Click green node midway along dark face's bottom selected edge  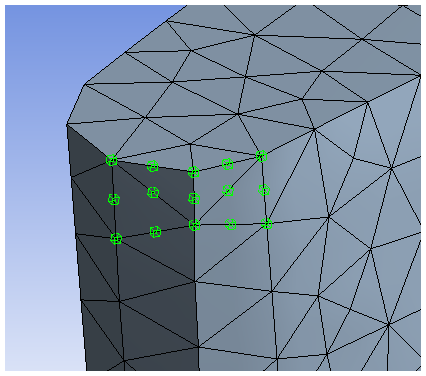coord(155,232)
